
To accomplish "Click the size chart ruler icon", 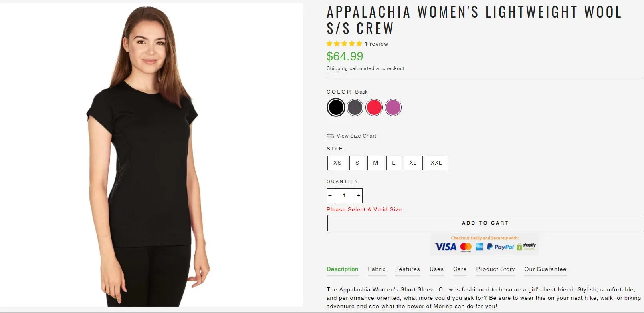I will pos(330,136).
